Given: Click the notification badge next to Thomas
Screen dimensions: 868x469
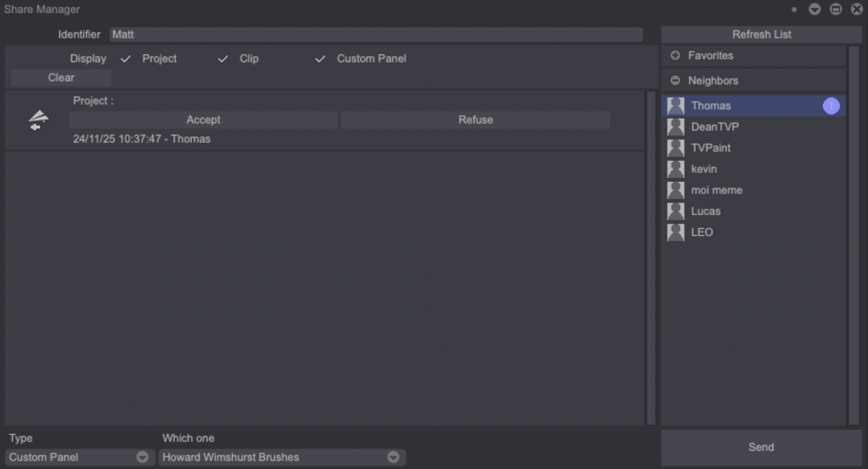Looking at the screenshot, I should (831, 106).
